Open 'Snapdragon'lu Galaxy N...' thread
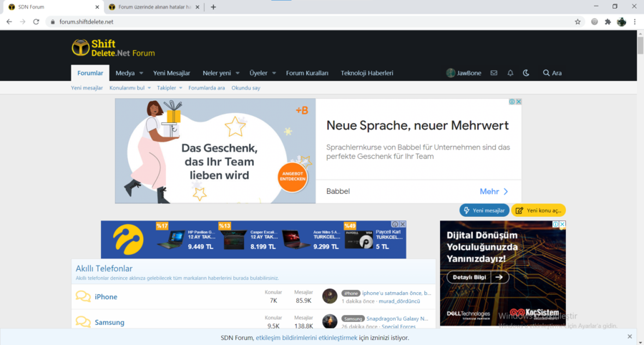The height and width of the screenshot is (345, 644). coord(398,319)
